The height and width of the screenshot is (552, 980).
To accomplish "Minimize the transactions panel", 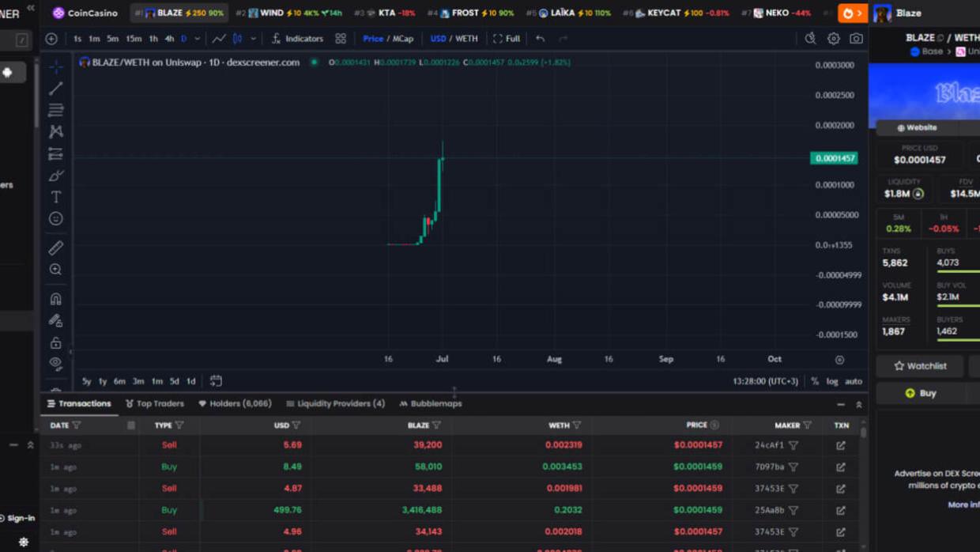I will [841, 404].
